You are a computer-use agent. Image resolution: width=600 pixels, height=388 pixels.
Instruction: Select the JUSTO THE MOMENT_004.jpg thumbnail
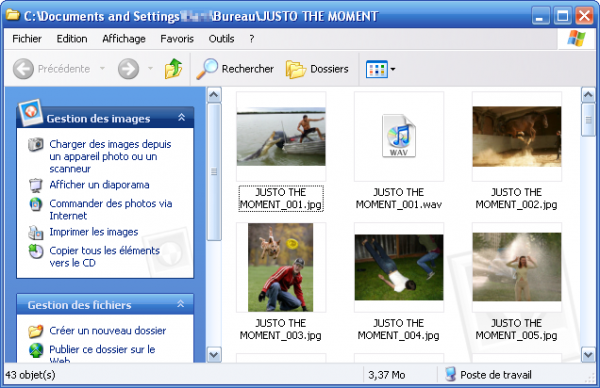pyautogui.click(x=399, y=267)
